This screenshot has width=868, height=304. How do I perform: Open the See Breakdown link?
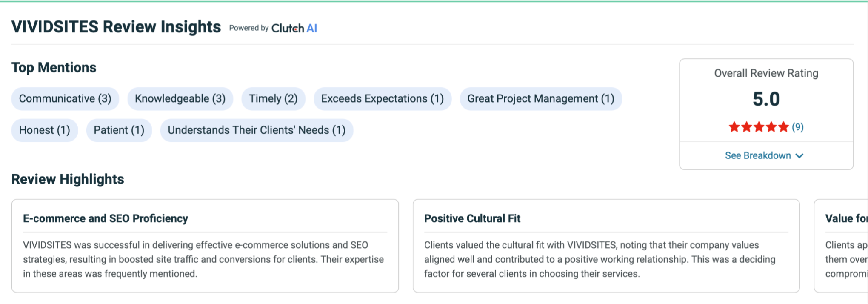pyautogui.click(x=758, y=156)
